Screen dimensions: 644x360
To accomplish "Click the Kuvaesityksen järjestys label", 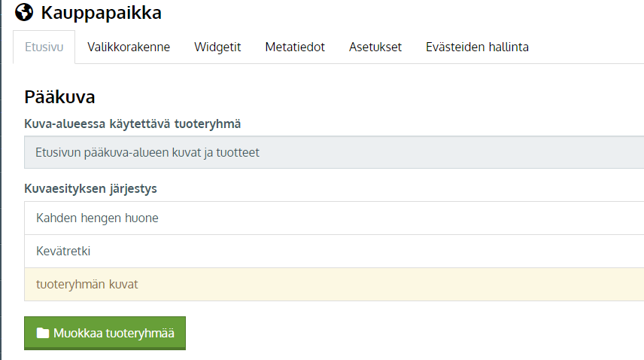I will [x=90, y=188].
